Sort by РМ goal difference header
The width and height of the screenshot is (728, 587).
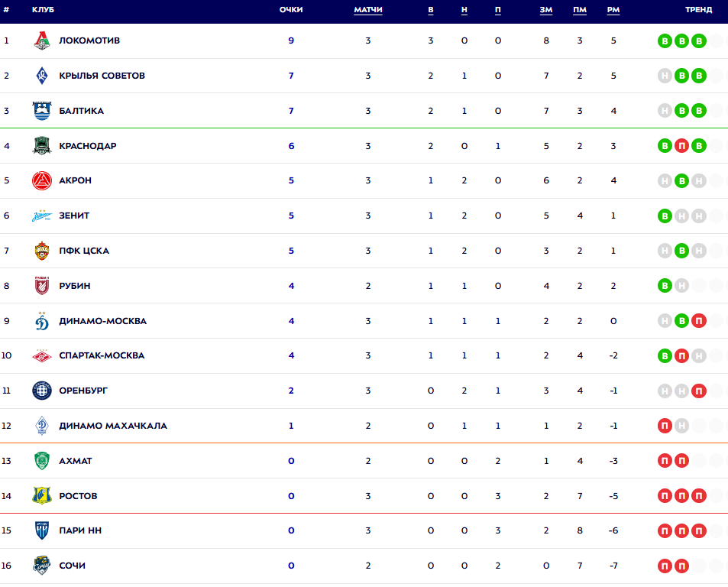(613, 10)
